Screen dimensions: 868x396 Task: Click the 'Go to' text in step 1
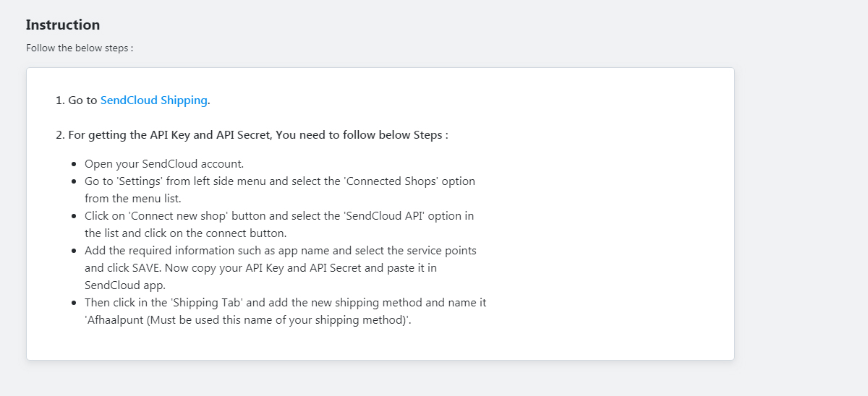[x=82, y=100]
